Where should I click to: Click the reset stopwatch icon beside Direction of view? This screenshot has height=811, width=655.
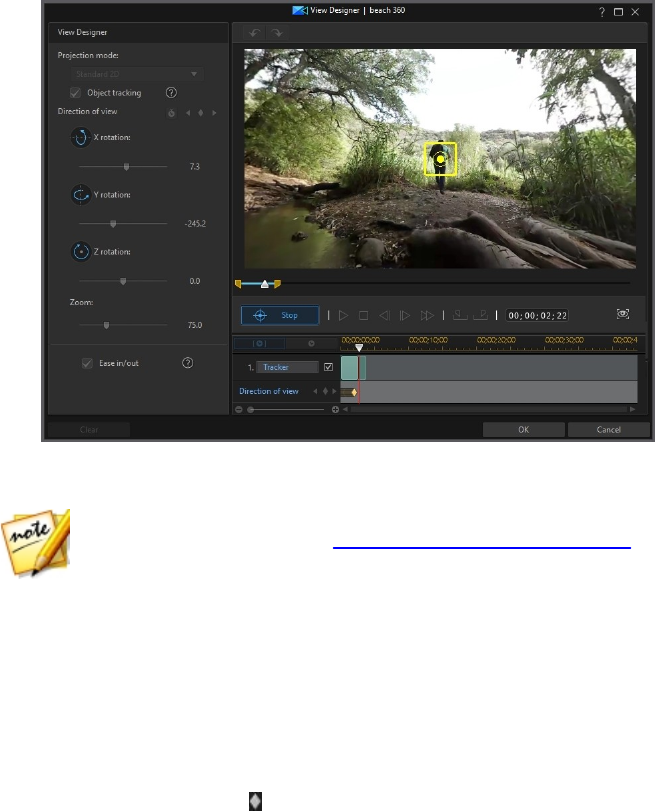pyautogui.click(x=172, y=113)
